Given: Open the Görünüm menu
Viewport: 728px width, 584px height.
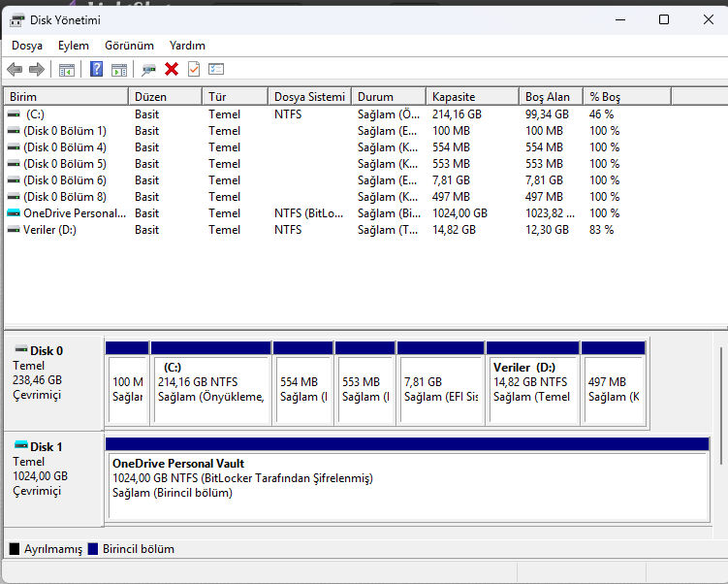Looking at the screenshot, I should [x=129, y=46].
